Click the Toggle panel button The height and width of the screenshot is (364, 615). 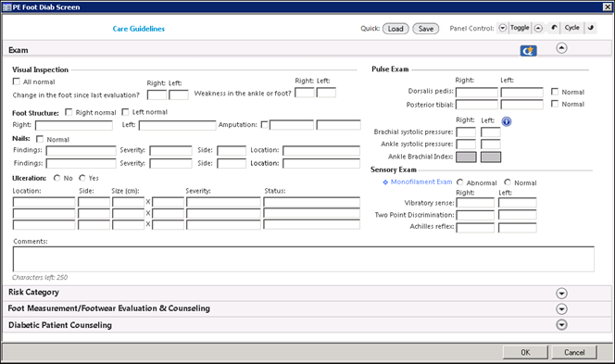click(x=520, y=28)
